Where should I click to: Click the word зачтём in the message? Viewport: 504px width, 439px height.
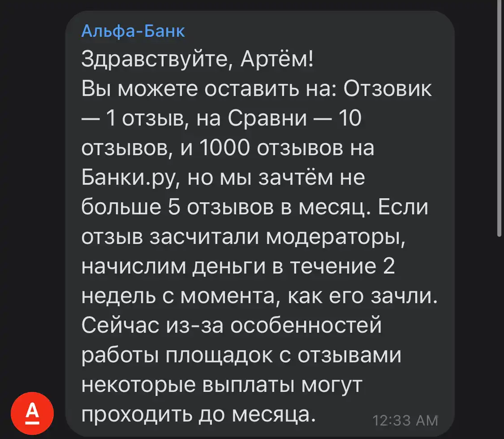[296, 178]
